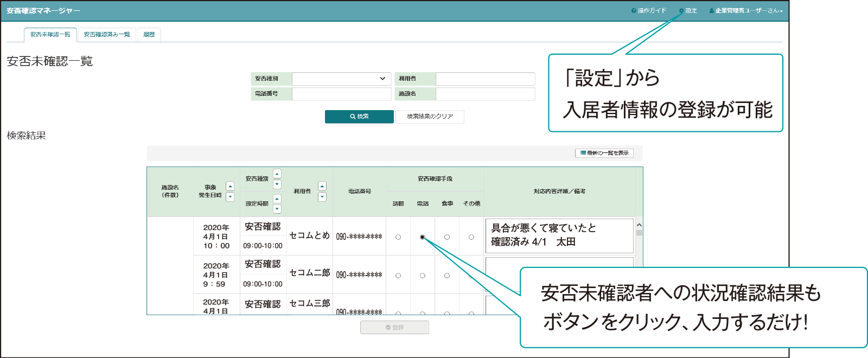Open the 安否種別 dropdown in search form
The width and height of the screenshot is (868, 358).
pyautogui.click(x=342, y=79)
